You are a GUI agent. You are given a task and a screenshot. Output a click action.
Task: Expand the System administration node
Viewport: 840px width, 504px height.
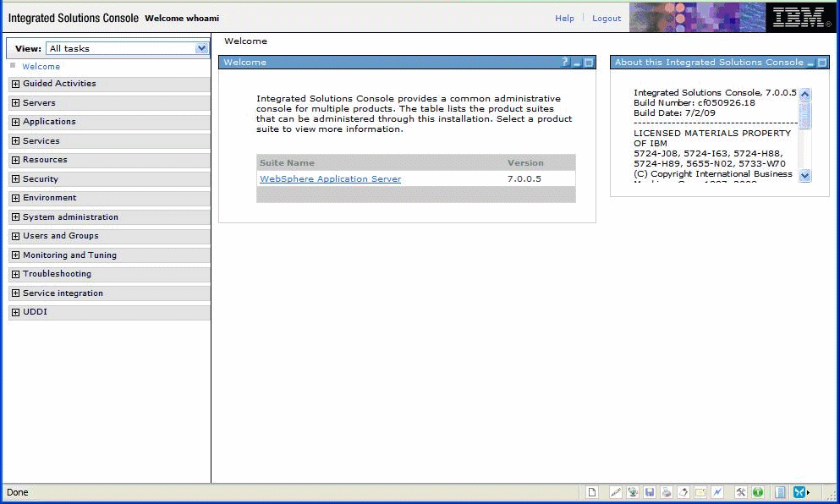tap(15, 217)
